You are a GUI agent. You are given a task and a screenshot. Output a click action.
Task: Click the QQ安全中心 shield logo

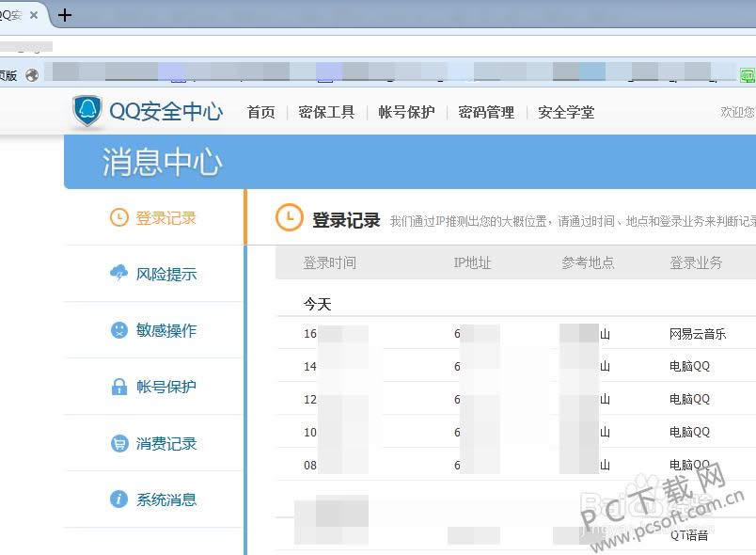click(87, 111)
